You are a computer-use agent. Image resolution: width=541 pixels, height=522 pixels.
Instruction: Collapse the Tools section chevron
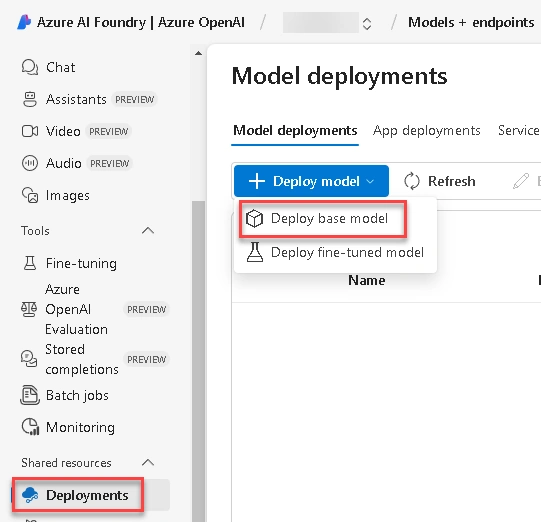tap(148, 230)
